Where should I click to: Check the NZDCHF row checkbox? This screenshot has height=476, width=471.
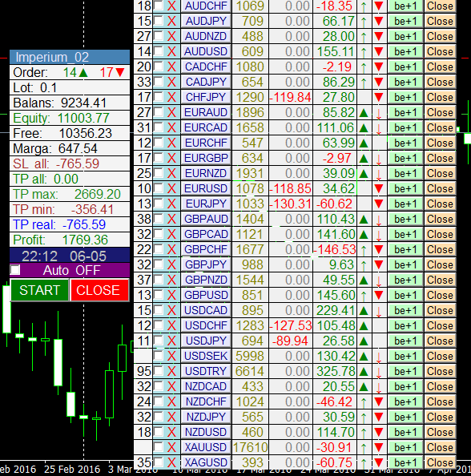159,401
